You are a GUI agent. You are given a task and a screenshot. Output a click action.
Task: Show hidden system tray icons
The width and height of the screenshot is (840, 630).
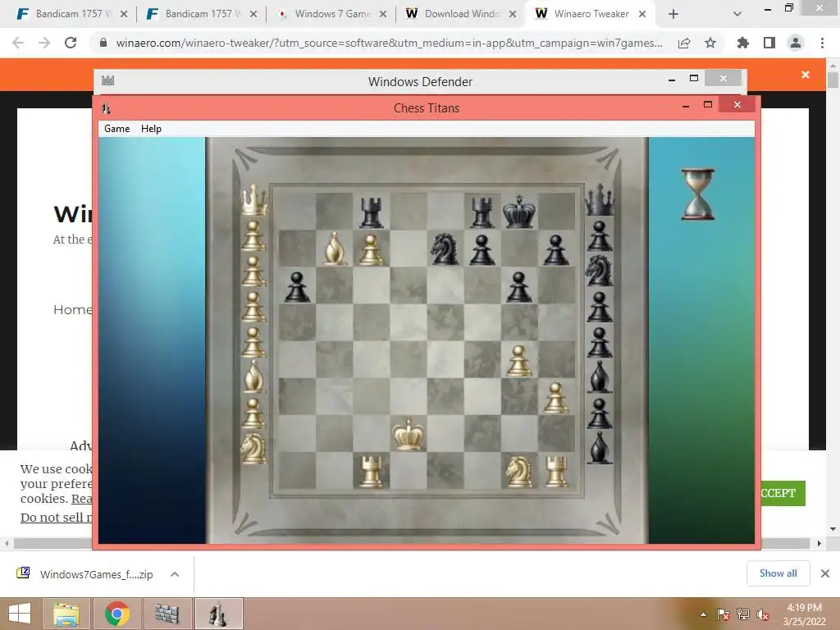703,614
